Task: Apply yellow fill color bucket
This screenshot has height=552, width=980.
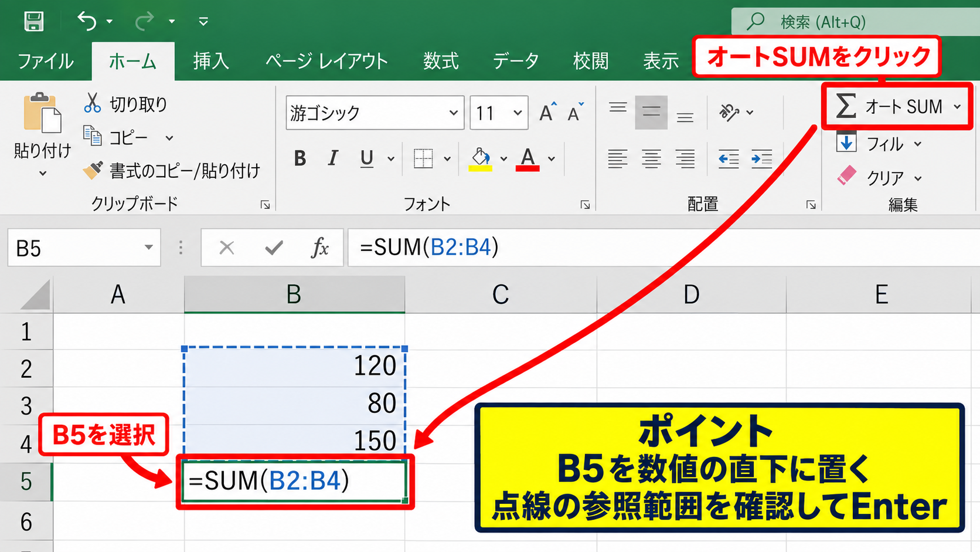Action: (480, 158)
